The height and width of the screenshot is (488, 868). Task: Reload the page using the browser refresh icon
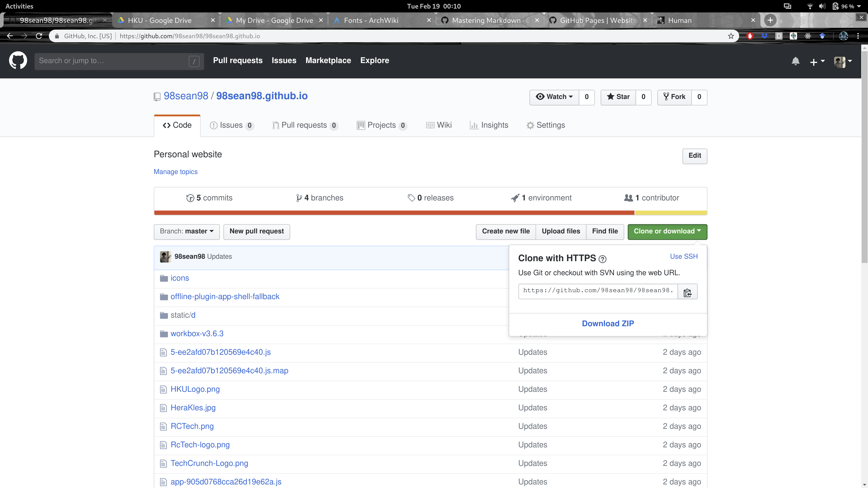[39, 36]
